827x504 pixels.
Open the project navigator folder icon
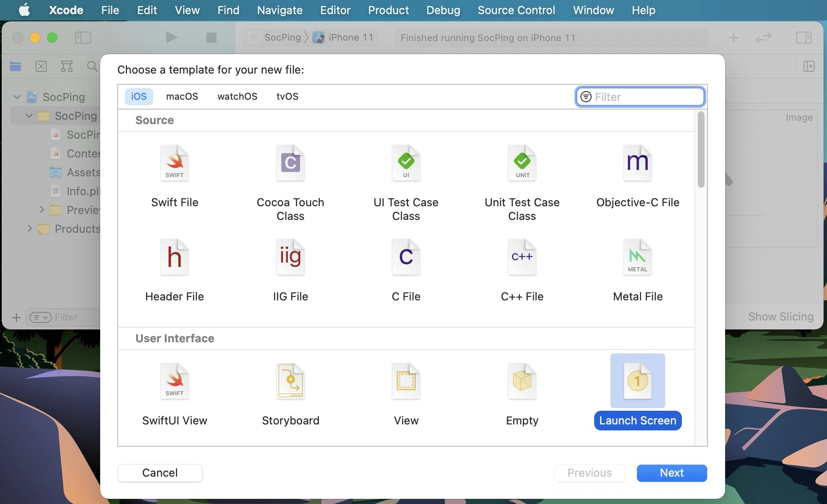click(15, 66)
